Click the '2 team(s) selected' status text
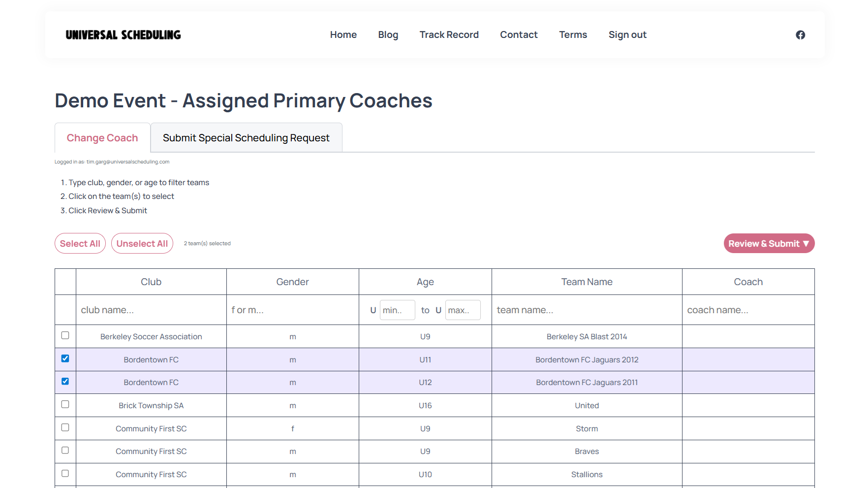 tap(207, 243)
